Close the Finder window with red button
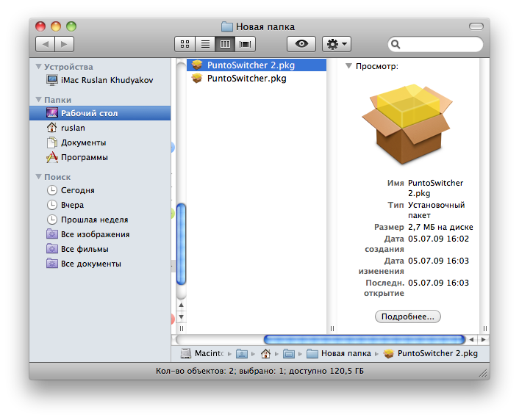 (x=40, y=26)
